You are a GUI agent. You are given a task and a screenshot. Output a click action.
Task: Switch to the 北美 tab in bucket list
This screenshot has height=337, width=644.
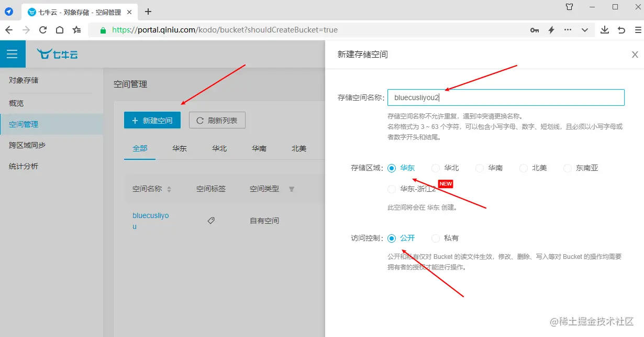coord(299,148)
